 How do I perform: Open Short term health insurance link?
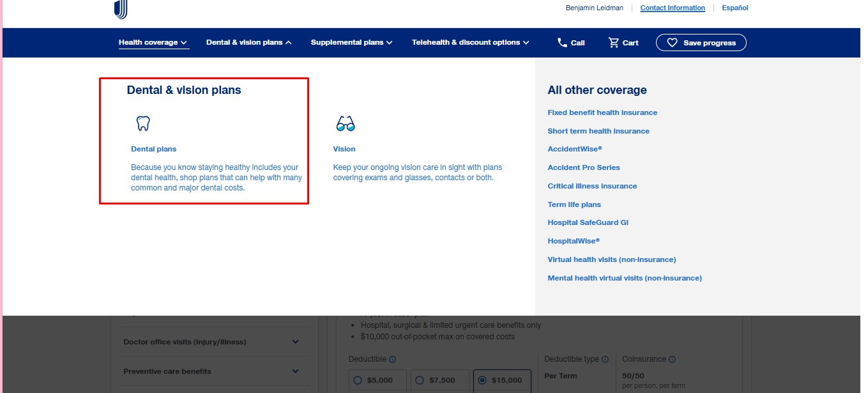pos(598,131)
